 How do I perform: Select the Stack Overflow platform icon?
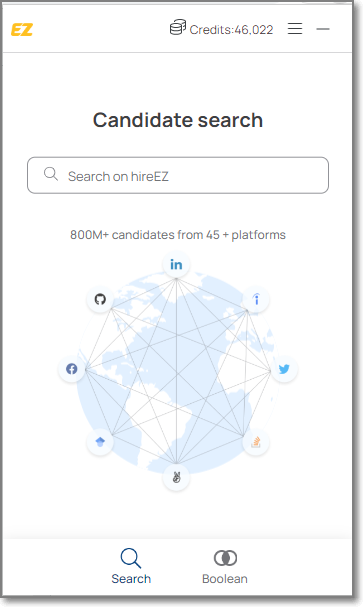pos(256,442)
